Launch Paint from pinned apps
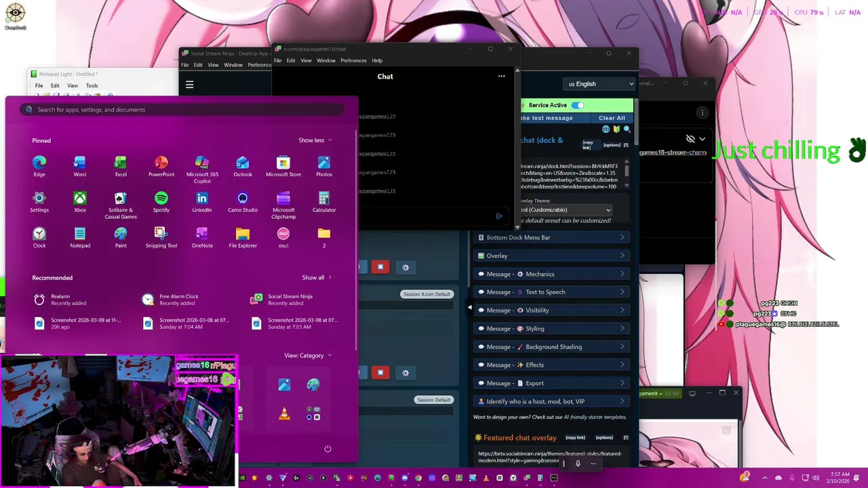868x488 pixels. pyautogui.click(x=121, y=237)
